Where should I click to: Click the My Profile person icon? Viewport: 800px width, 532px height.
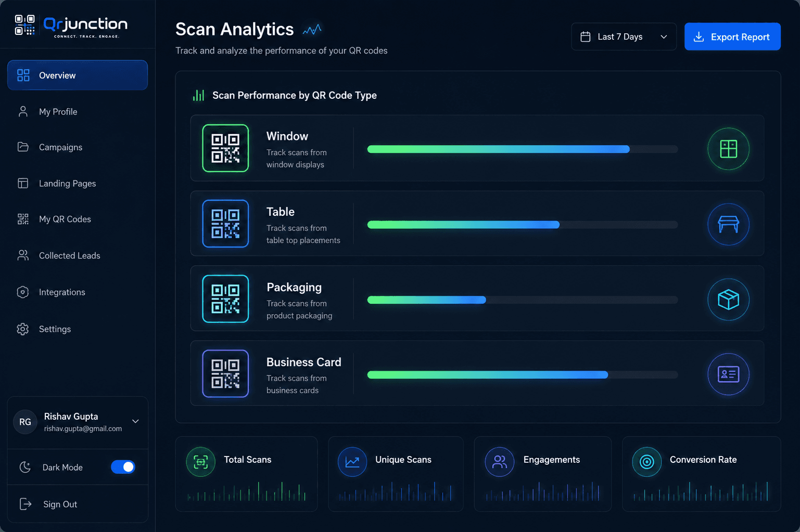[x=23, y=111]
